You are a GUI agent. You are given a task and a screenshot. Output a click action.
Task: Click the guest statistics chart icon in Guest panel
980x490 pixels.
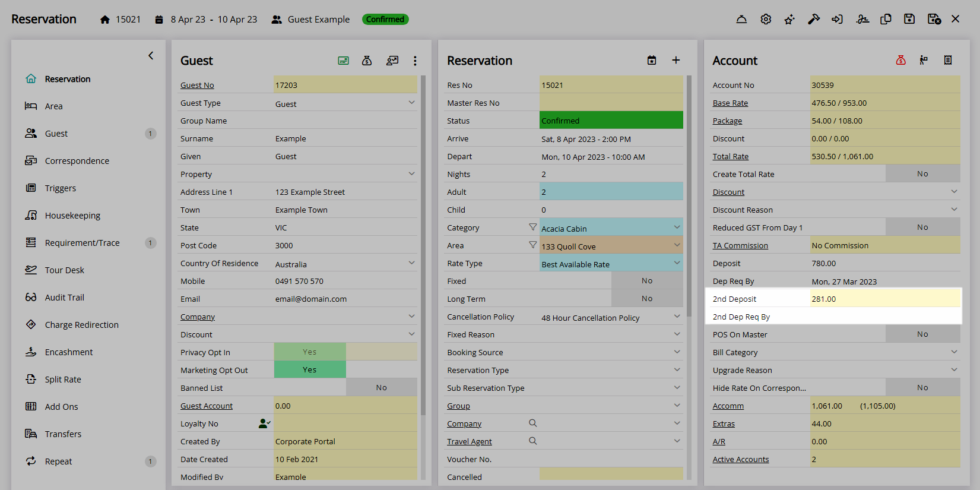coord(392,61)
